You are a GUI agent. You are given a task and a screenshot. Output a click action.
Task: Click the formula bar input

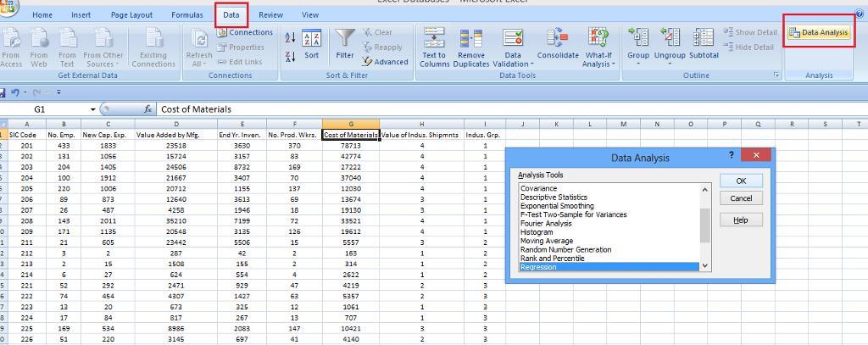(512, 109)
